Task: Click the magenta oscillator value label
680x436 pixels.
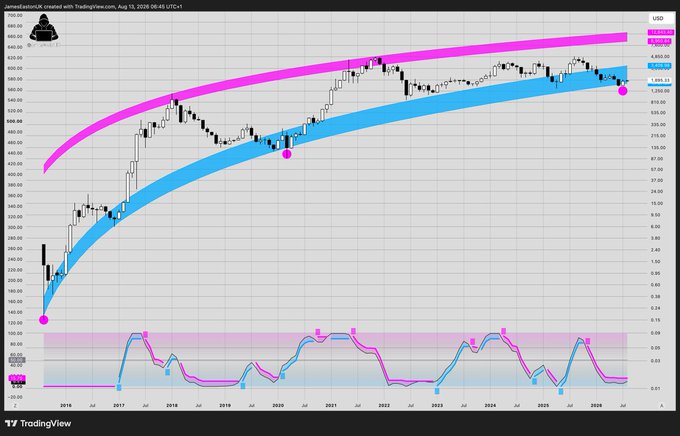Action: pyautogui.click(x=17, y=378)
